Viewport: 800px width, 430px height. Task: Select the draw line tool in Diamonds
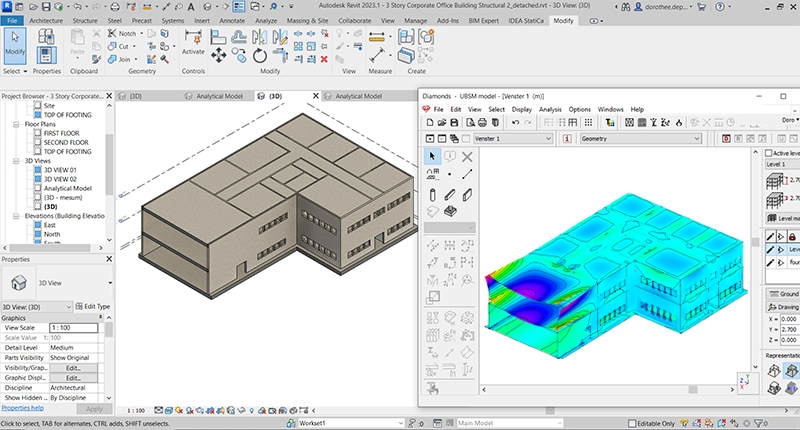[467, 174]
